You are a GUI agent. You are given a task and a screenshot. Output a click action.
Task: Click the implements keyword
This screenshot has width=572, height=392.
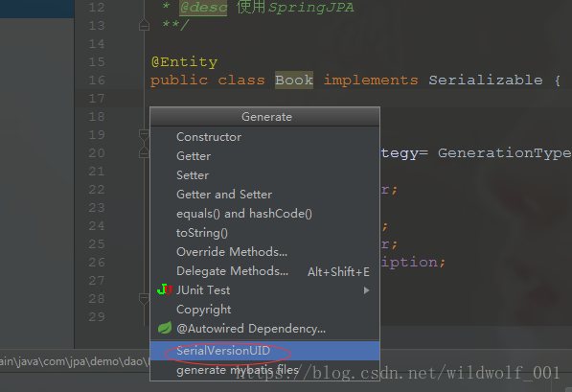[x=371, y=80]
